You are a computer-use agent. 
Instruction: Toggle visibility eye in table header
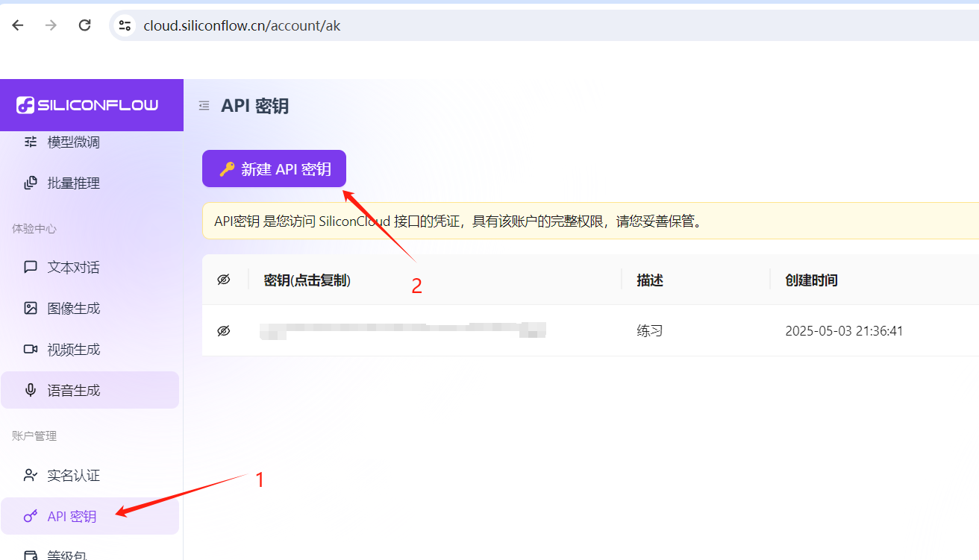224,280
